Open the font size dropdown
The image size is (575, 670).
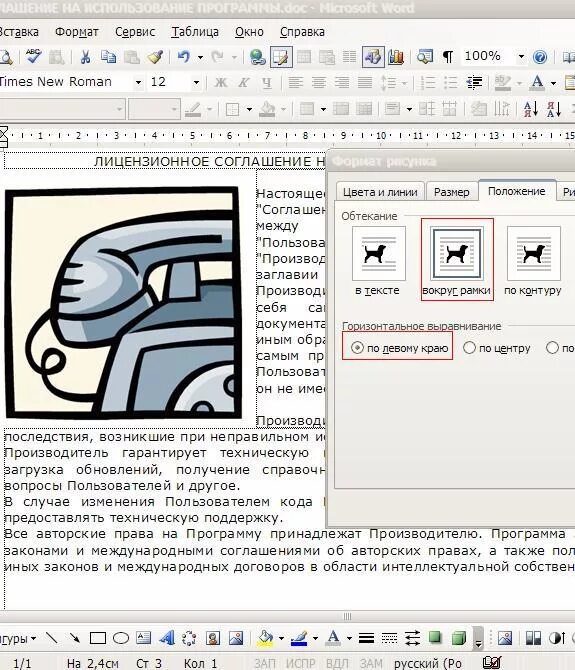click(x=196, y=82)
